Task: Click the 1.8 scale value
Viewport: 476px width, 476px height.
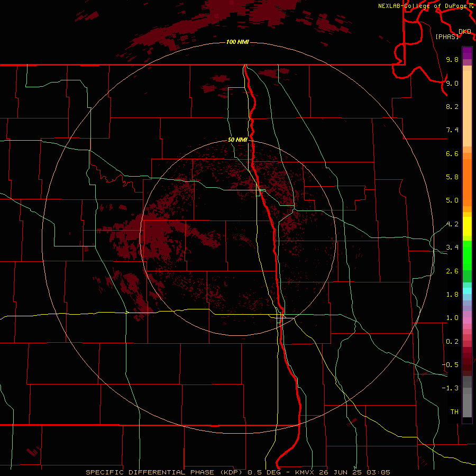Action: pyautogui.click(x=452, y=295)
